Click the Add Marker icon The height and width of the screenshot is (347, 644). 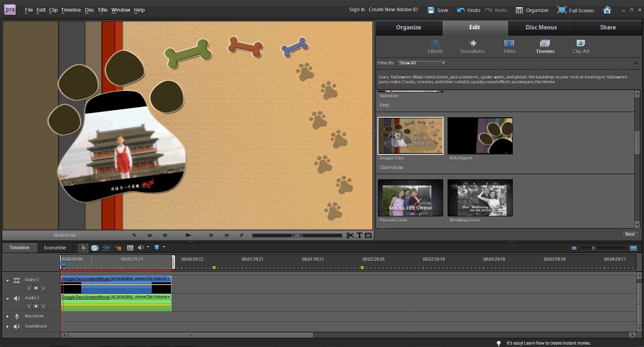pyautogui.click(x=157, y=248)
